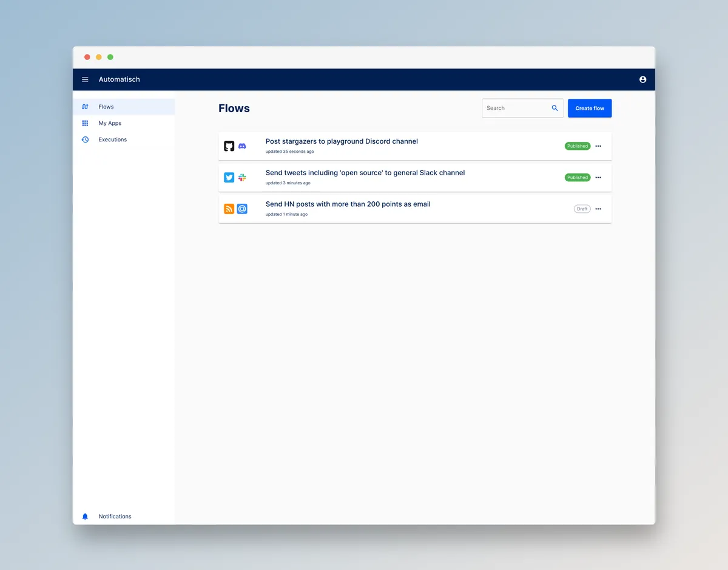
Task: Open 'Post stargazers to playground Discord channel' flow
Action: coord(342,141)
